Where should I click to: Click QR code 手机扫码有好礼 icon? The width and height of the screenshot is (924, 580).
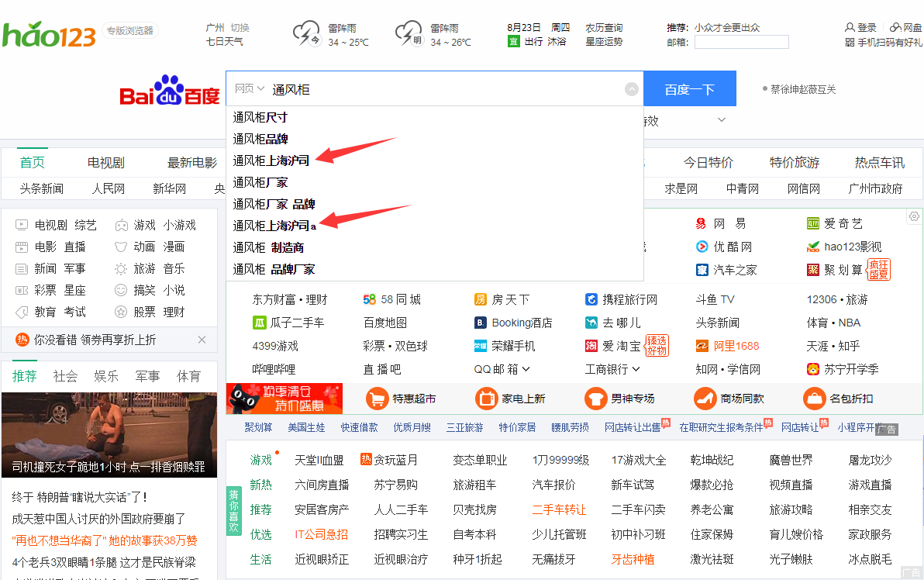(850, 43)
